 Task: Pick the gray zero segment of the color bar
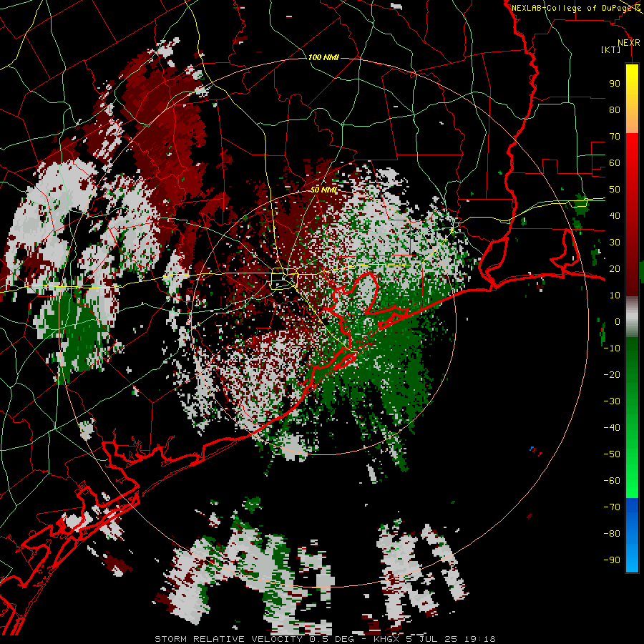point(632,317)
